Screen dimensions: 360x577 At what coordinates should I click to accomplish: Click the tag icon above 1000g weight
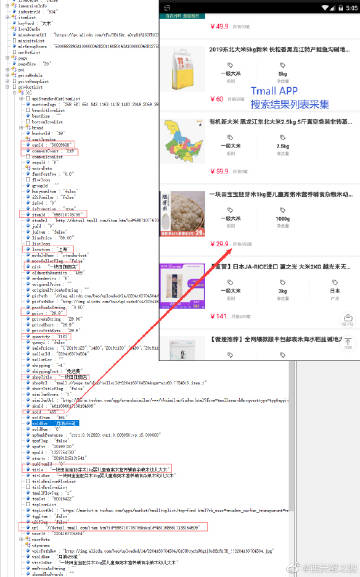[282, 210]
